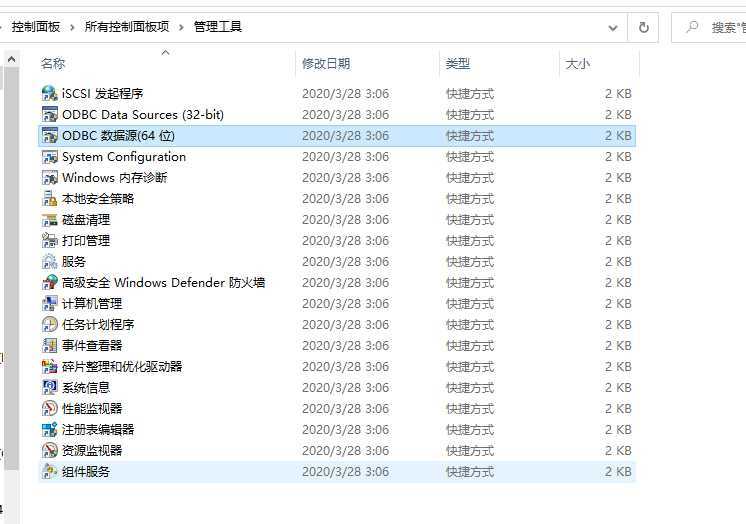This screenshot has width=746, height=524.
Task: Click the 服务 gears icon
Action: tap(49, 261)
